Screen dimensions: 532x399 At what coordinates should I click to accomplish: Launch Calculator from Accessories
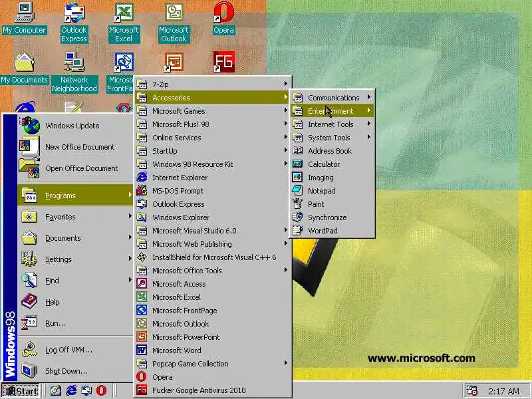click(332, 164)
